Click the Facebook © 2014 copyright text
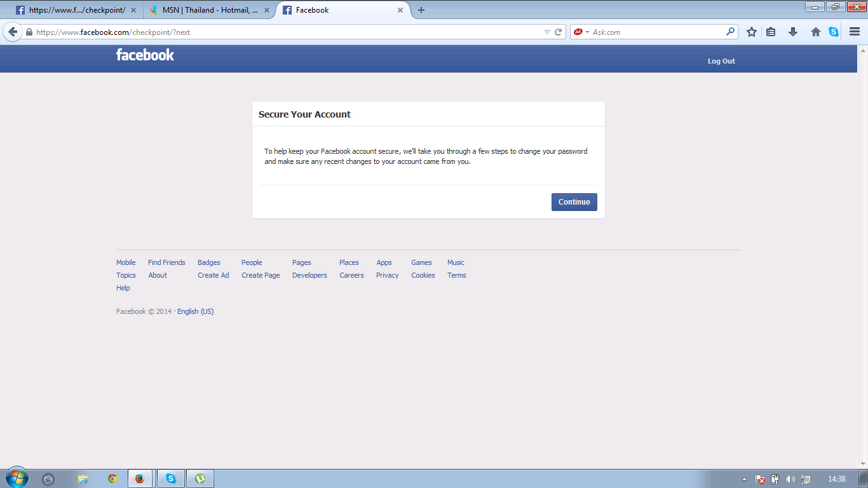The width and height of the screenshot is (868, 488). [144, 311]
